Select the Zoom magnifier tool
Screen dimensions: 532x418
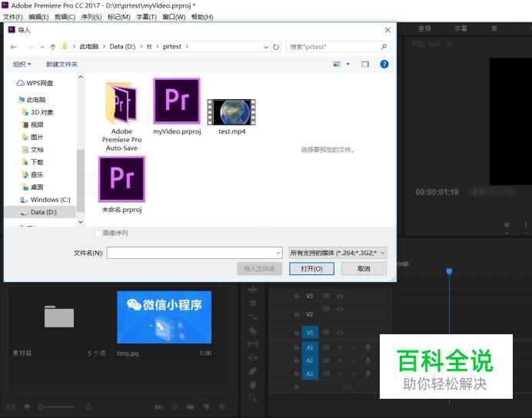point(253,398)
